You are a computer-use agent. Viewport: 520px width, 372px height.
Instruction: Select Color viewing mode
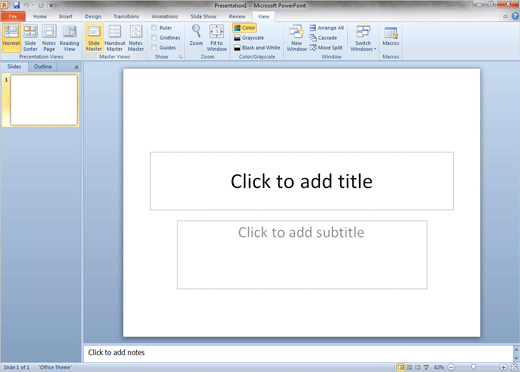(245, 28)
